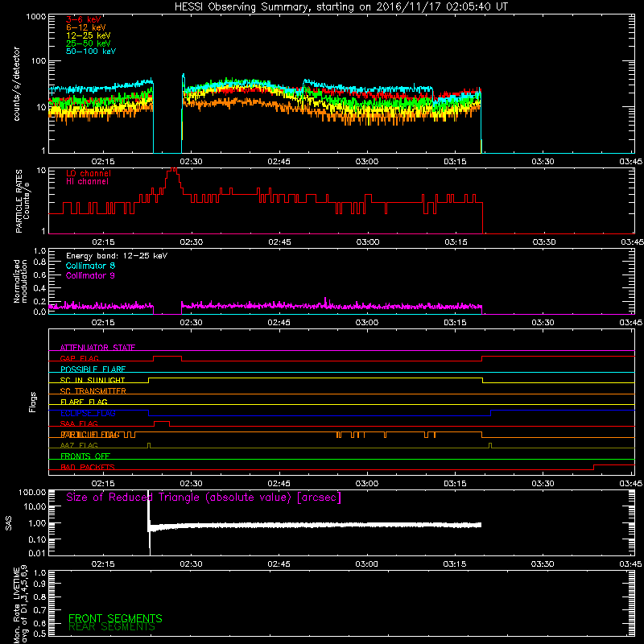Click the yellow 12-25 keV legend entry
Image resolution: width=644 pixels, height=644 pixels.
[x=89, y=35]
